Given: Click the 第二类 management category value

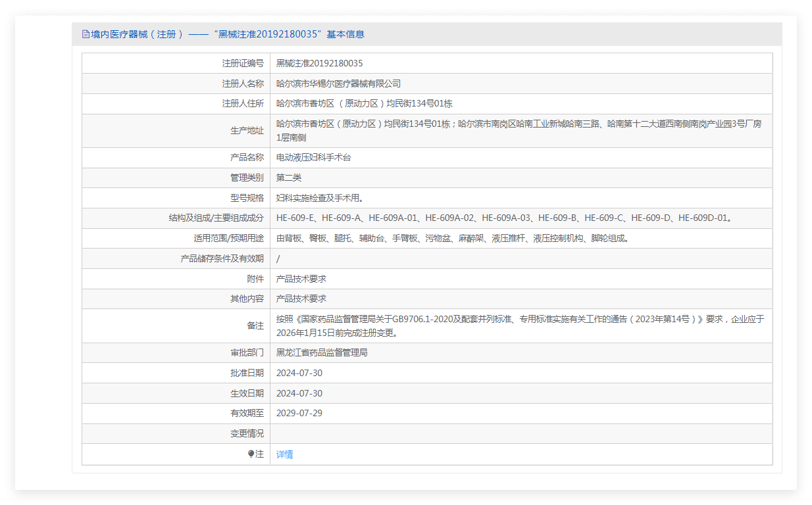Looking at the screenshot, I should click(x=289, y=178).
